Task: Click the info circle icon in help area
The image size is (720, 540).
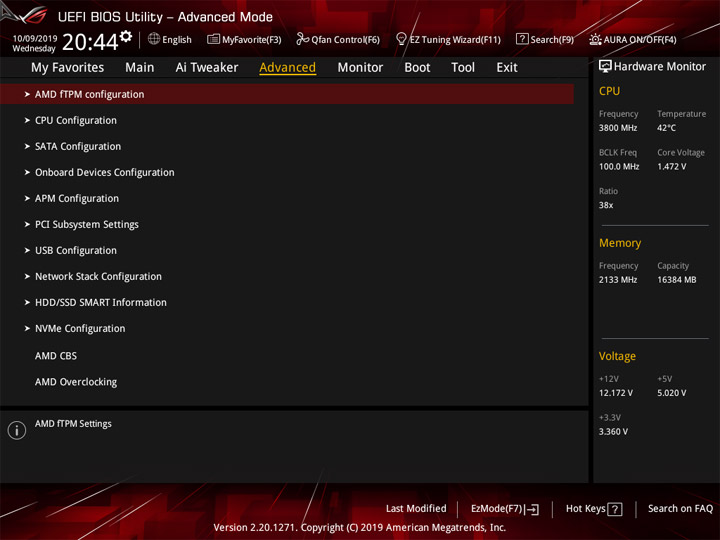Action: (x=17, y=430)
